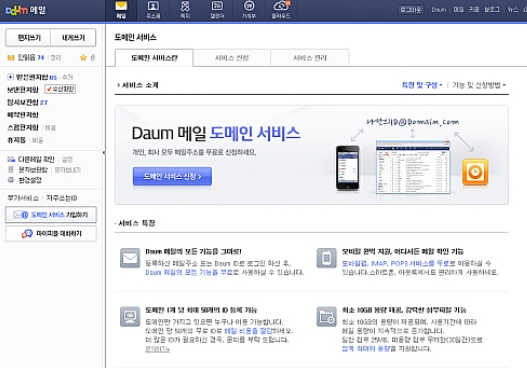The width and height of the screenshot is (527, 368).
Task: Click 'Daum 메일의 모든 기능을 무료' blue link
Action: (189, 272)
